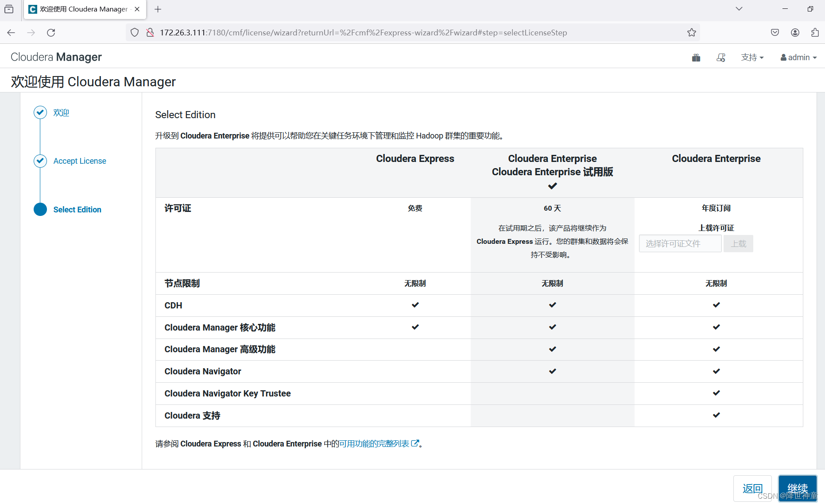Image resolution: width=825 pixels, height=504 pixels.
Task: Choose the Cloudera Enterprise 试用版 edition
Action: coord(552,172)
